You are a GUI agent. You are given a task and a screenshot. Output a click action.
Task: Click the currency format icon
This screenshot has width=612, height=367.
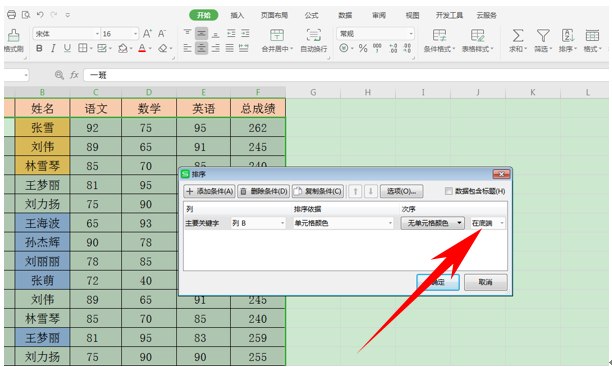coord(343,48)
